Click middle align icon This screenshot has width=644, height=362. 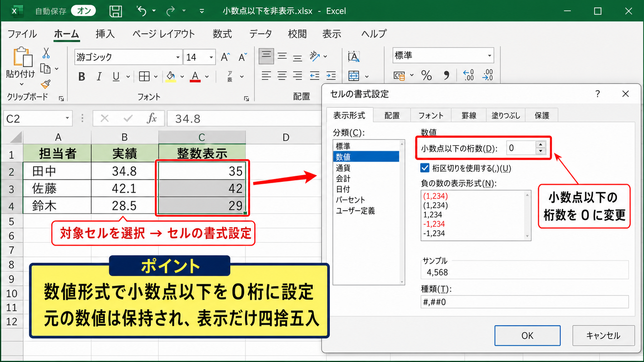point(282,56)
